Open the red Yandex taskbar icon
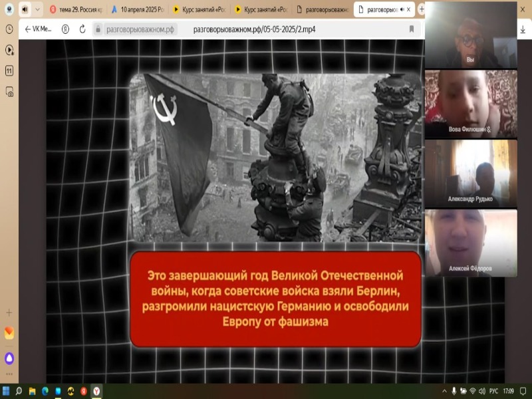Viewport: 532px width, 399px height. tap(84, 391)
